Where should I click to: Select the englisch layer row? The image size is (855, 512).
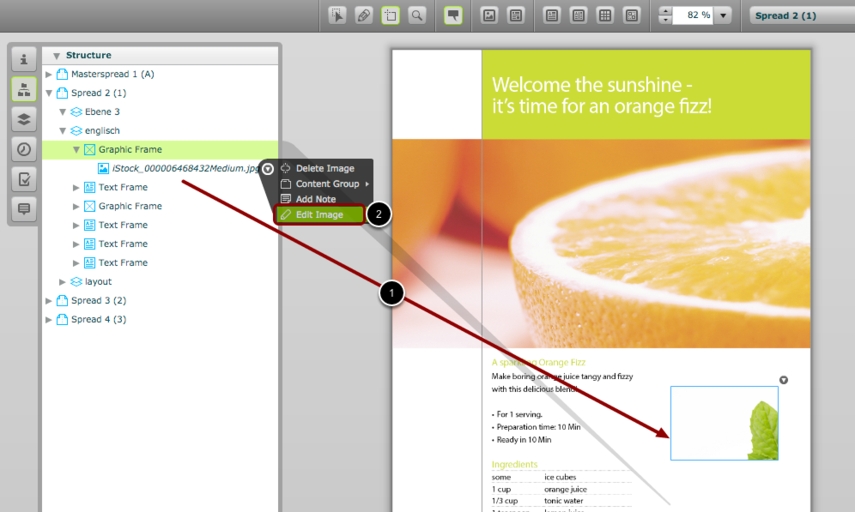click(160, 131)
